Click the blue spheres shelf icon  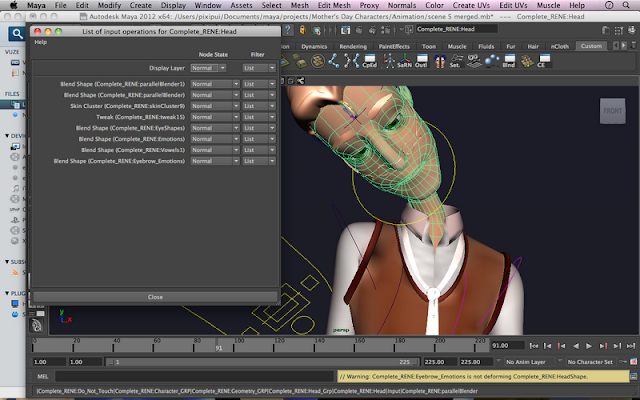point(491,61)
